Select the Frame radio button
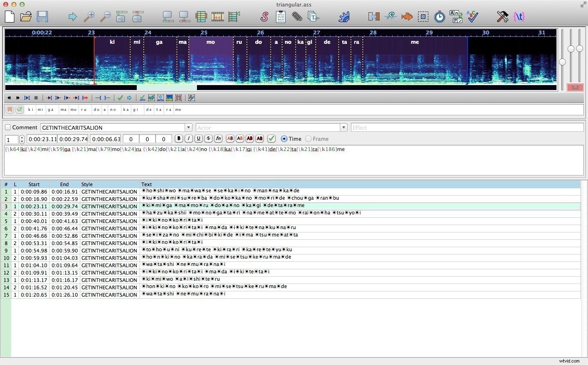Screen dimensions: 588x365 tap(308, 139)
